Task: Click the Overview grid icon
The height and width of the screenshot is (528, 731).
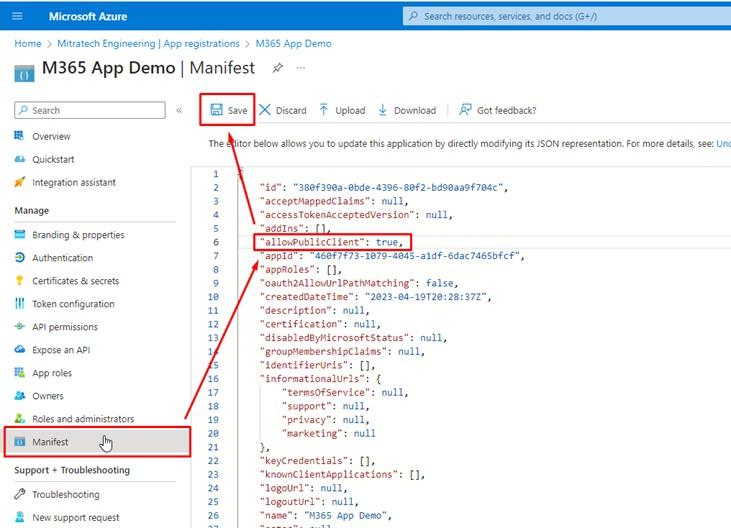Action: click(19, 136)
